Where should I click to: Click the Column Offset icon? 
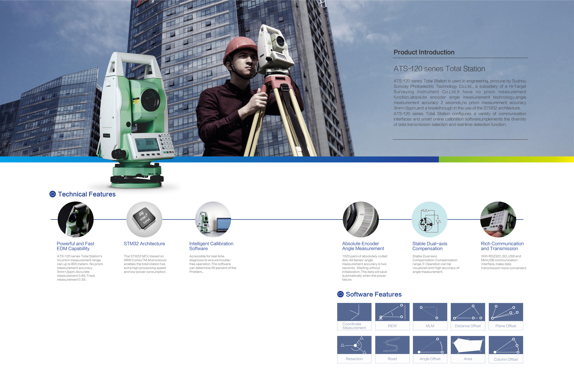click(506, 345)
